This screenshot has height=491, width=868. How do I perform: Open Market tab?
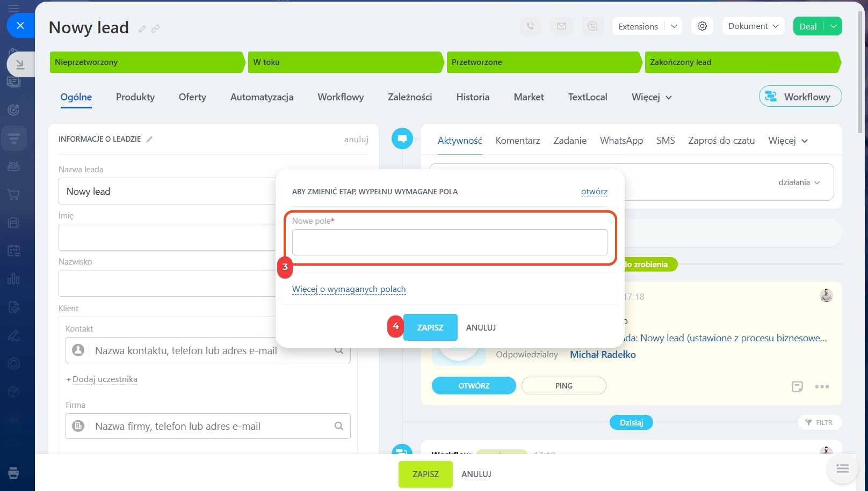click(x=529, y=97)
